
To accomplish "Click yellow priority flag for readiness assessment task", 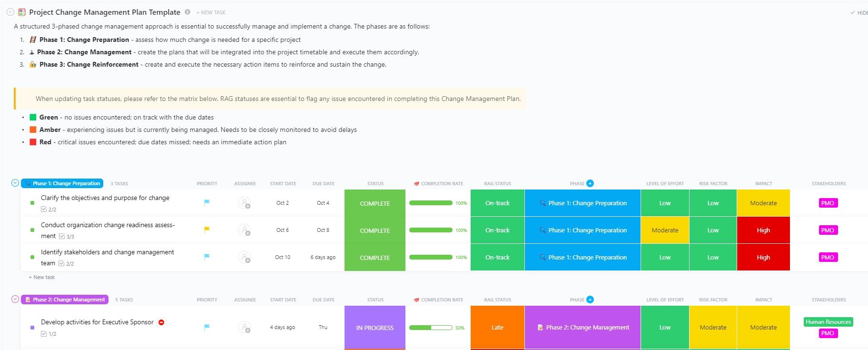I will (207, 230).
